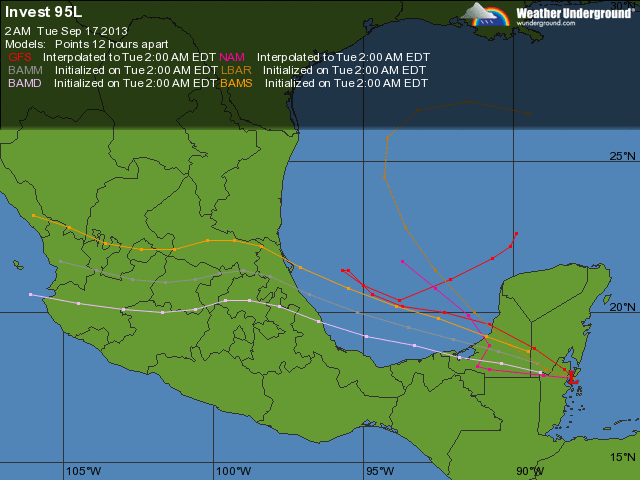Click the 95°W longitude label
The height and width of the screenshot is (480, 640).
[x=380, y=471]
